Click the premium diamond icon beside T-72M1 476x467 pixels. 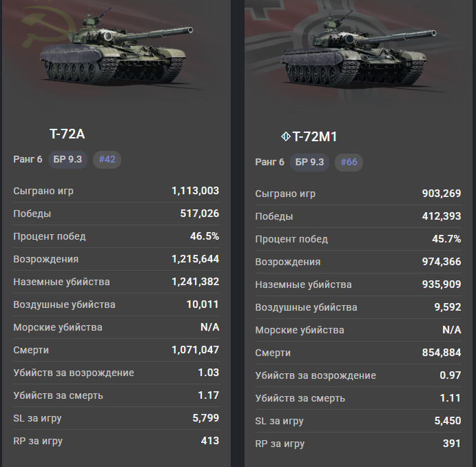pos(285,136)
